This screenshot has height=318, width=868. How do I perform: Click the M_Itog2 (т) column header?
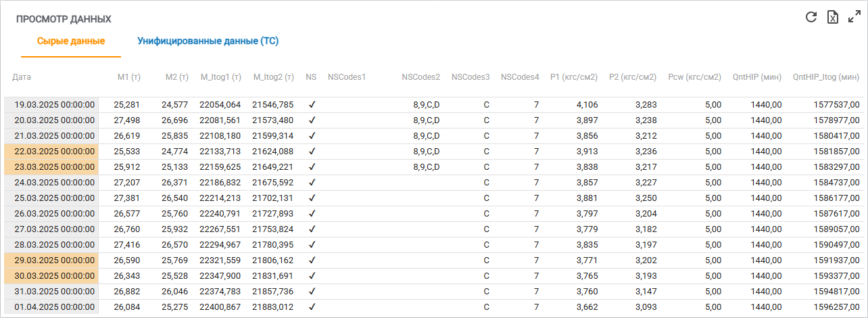tap(273, 77)
